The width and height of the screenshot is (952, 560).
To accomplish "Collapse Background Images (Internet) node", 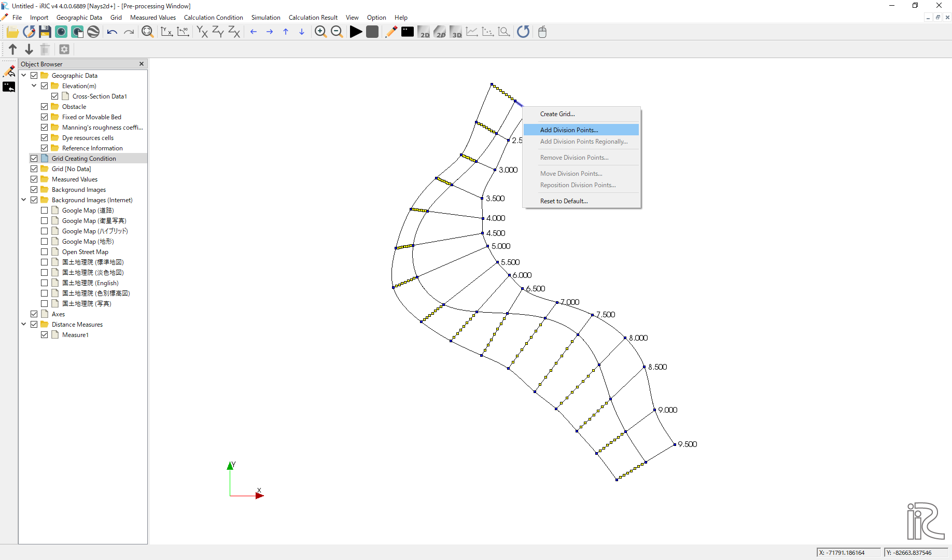I will (x=24, y=200).
